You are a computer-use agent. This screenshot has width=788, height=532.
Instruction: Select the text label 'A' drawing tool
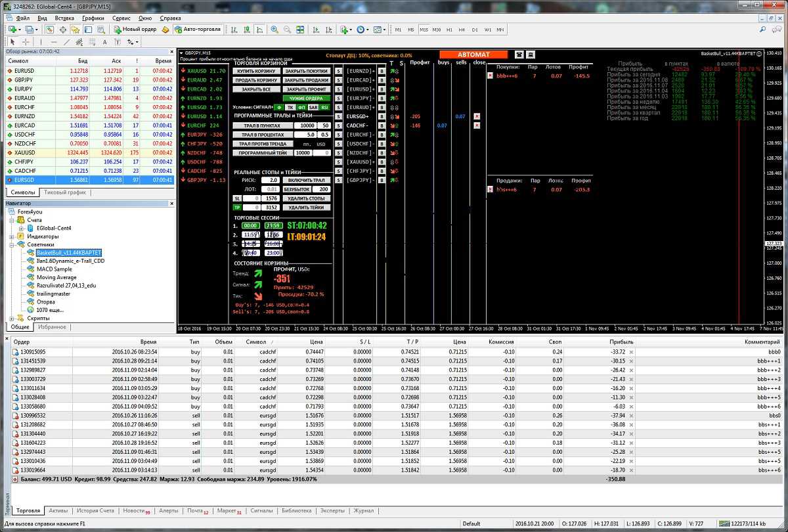tap(104, 42)
